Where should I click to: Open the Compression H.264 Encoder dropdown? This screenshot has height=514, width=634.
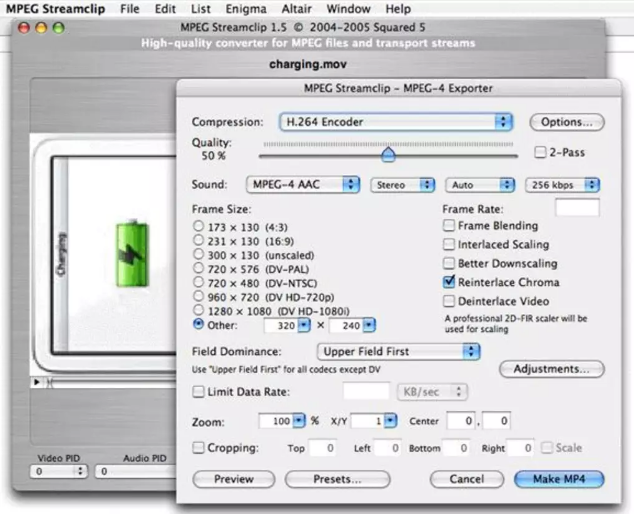point(395,122)
